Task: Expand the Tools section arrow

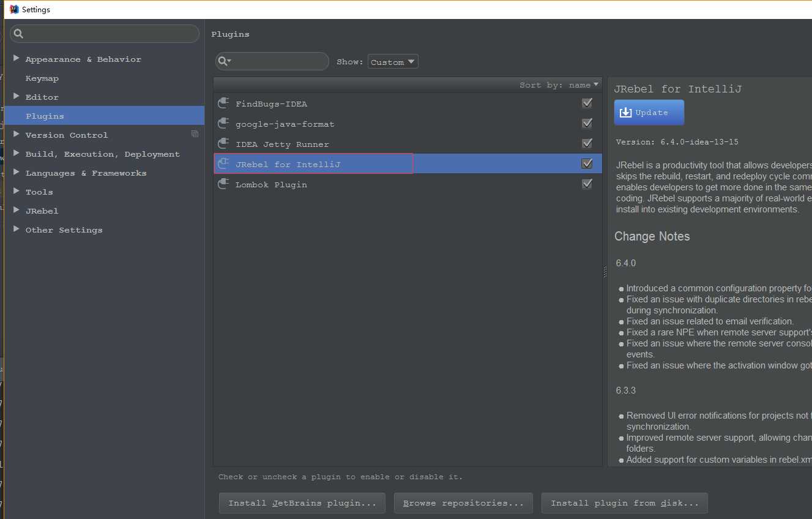Action: point(17,192)
